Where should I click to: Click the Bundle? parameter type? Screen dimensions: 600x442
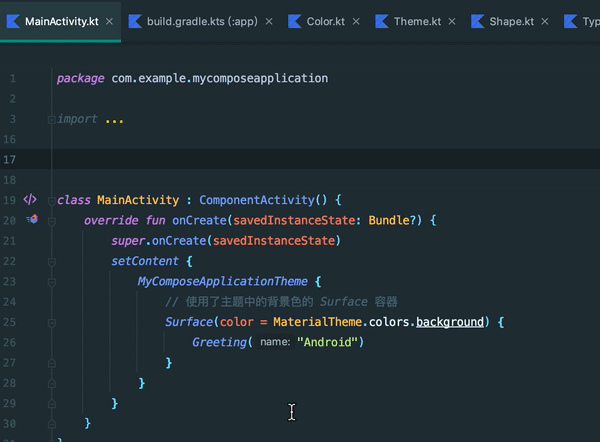click(392, 220)
